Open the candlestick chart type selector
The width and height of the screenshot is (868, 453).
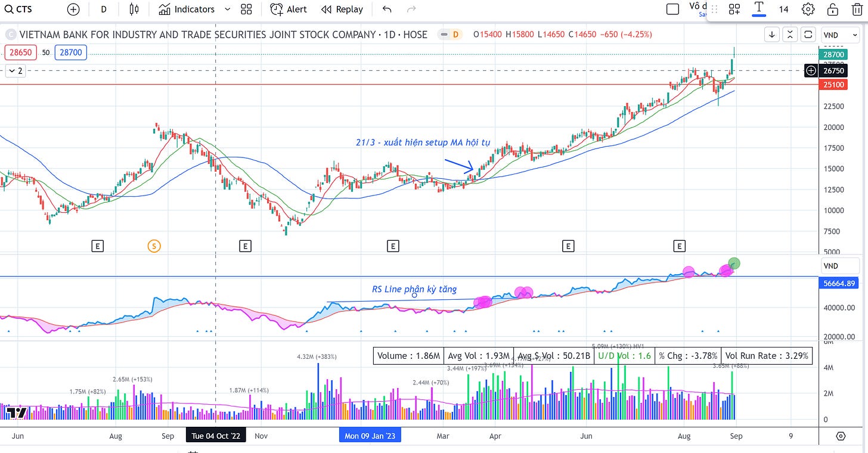pos(134,9)
